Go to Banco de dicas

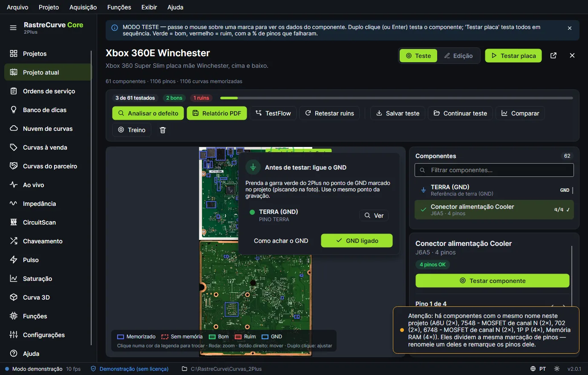click(x=48, y=110)
